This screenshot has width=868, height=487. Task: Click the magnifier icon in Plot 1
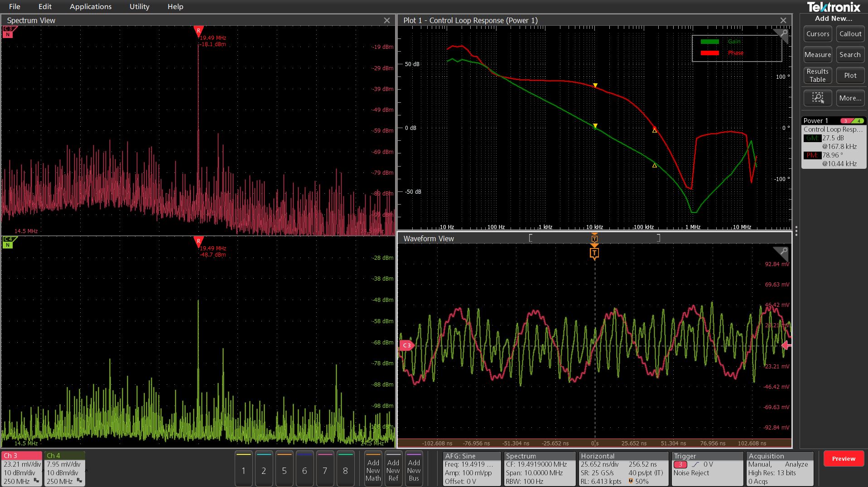(x=782, y=34)
